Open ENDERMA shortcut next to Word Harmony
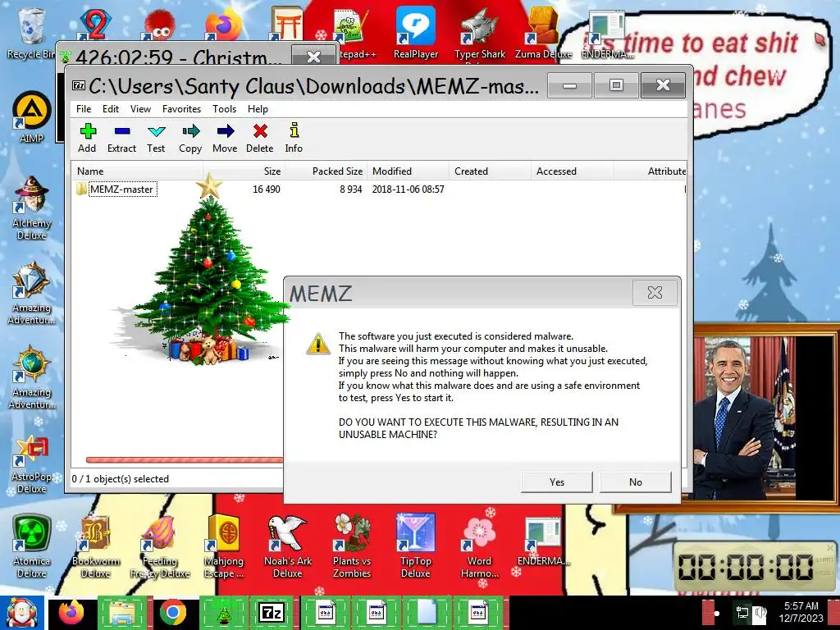840x630 pixels. (543, 541)
